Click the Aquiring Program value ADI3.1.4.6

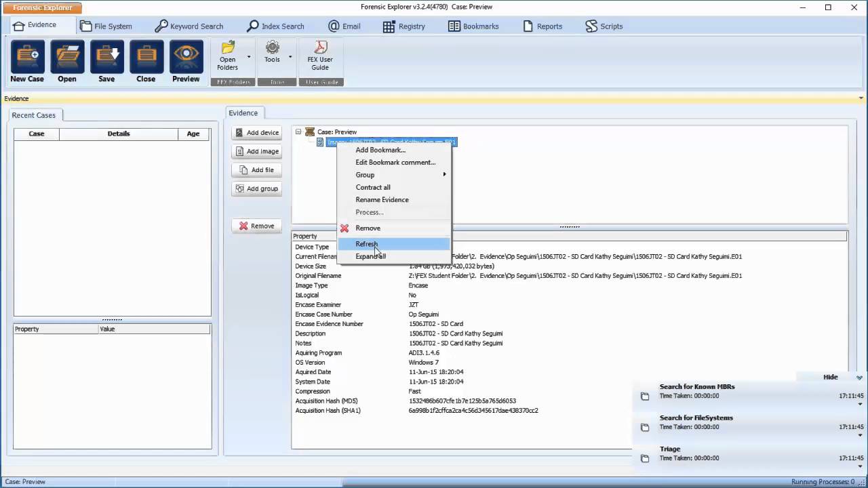tap(424, 353)
